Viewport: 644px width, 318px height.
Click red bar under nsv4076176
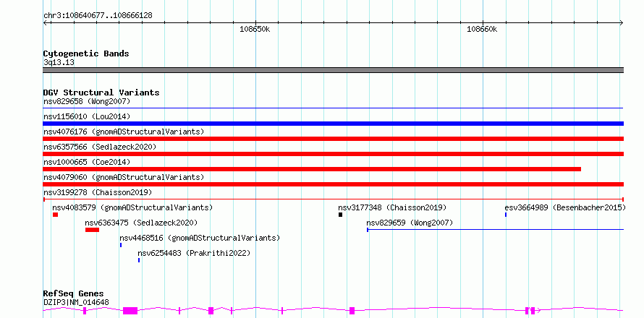333,139
